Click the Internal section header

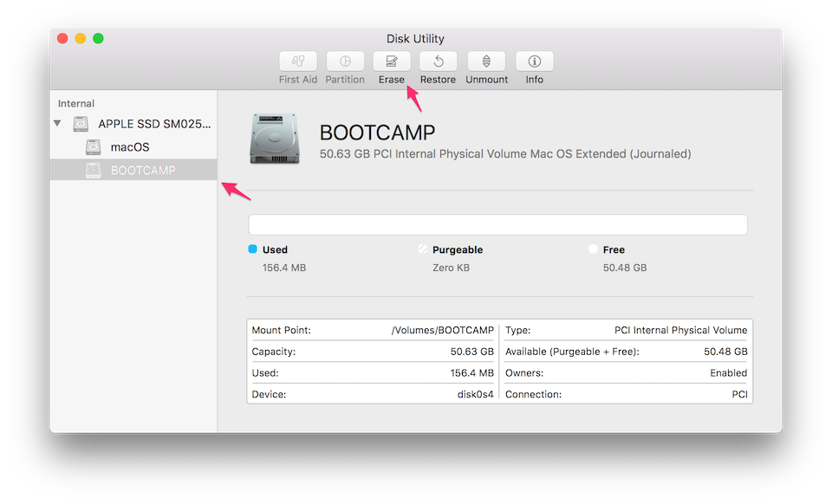coord(75,103)
